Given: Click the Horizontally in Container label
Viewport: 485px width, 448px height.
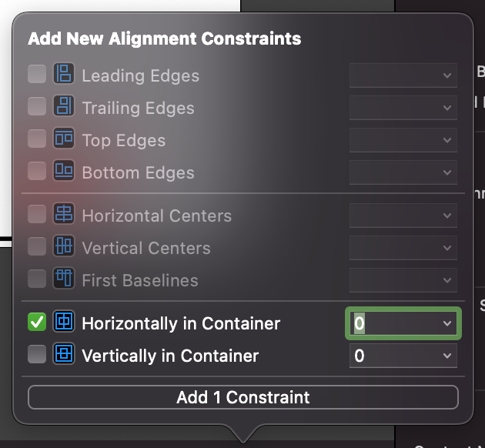Looking at the screenshot, I should click(x=181, y=323).
